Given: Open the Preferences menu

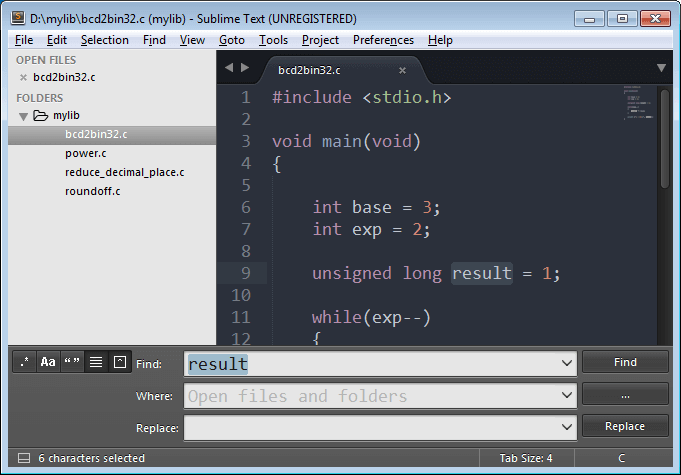Looking at the screenshot, I should [x=383, y=40].
